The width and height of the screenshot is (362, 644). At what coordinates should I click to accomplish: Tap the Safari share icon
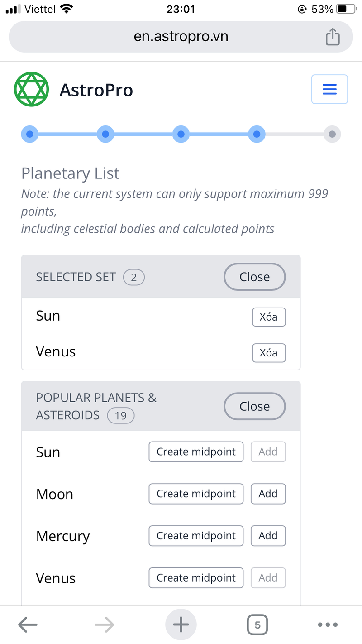click(333, 36)
